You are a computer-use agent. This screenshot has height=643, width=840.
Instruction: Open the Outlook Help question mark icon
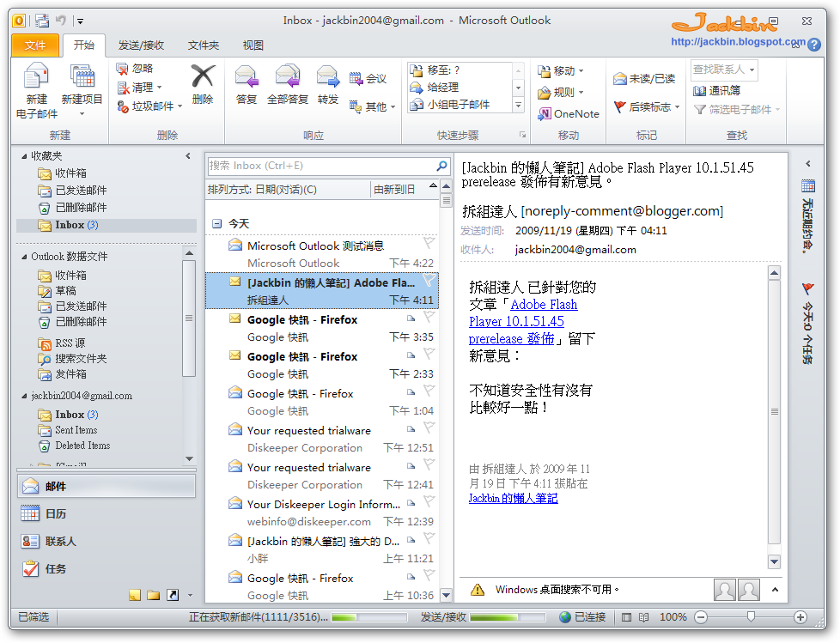pyautogui.click(x=814, y=45)
